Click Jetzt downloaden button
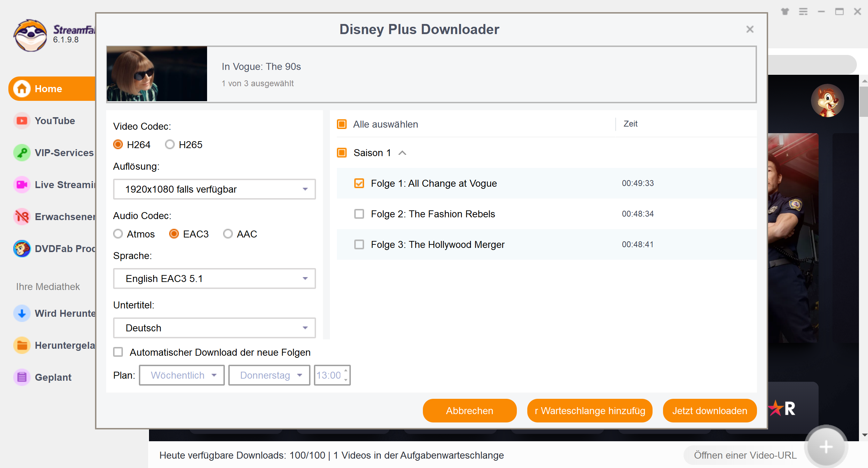This screenshot has height=468, width=868. pos(710,411)
